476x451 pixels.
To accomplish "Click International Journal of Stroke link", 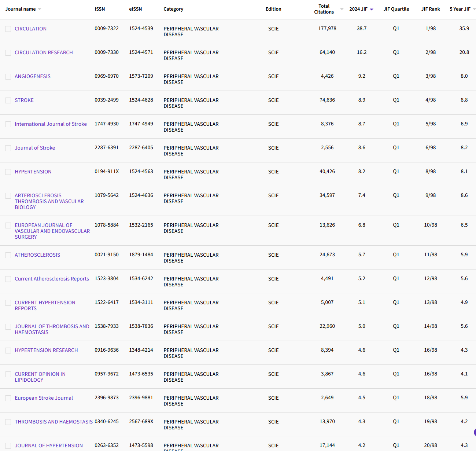I will [x=51, y=124].
